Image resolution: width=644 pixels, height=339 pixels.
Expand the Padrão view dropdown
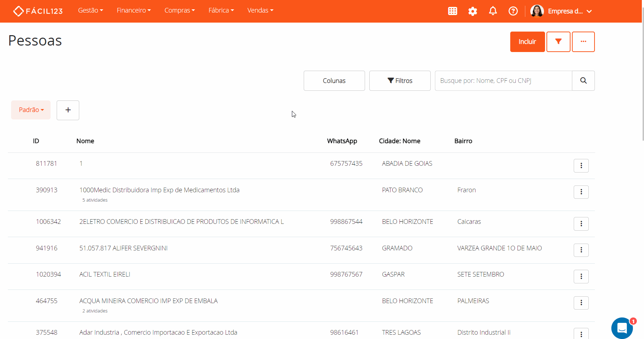pyautogui.click(x=31, y=110)
